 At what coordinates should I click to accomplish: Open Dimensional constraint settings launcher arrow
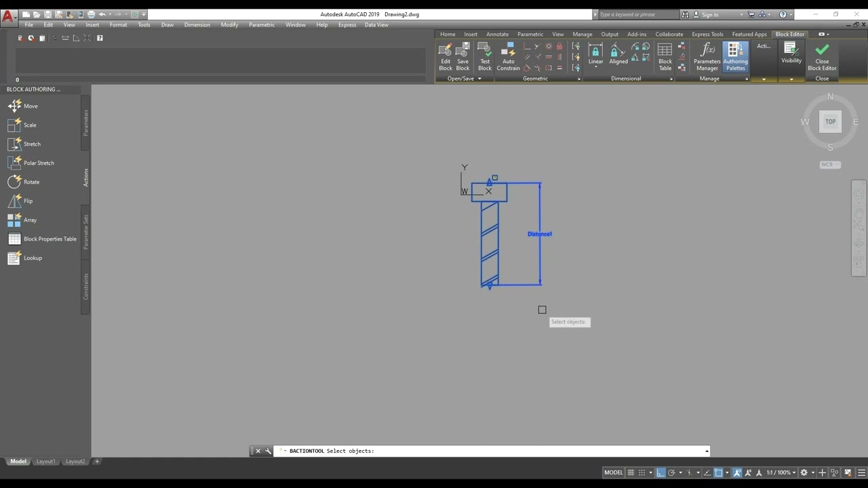point(671,79)
